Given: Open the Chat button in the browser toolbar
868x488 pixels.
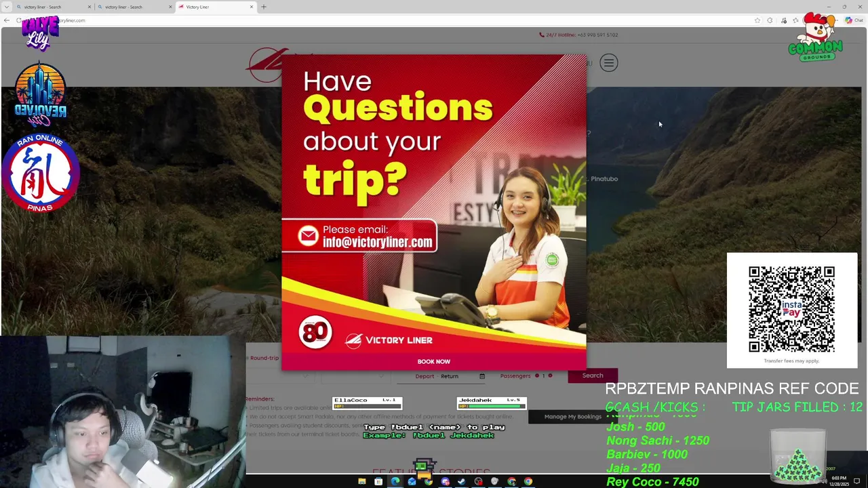Looking at the screenshot, I should point(854,20).
